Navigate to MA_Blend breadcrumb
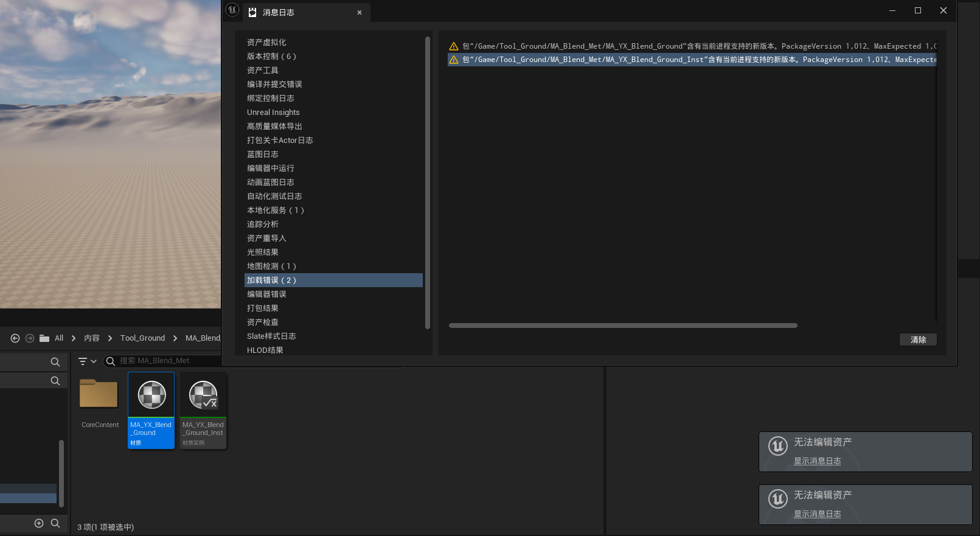Image resolution: width=980 pixels, height=536 pixels. (203, 338)
